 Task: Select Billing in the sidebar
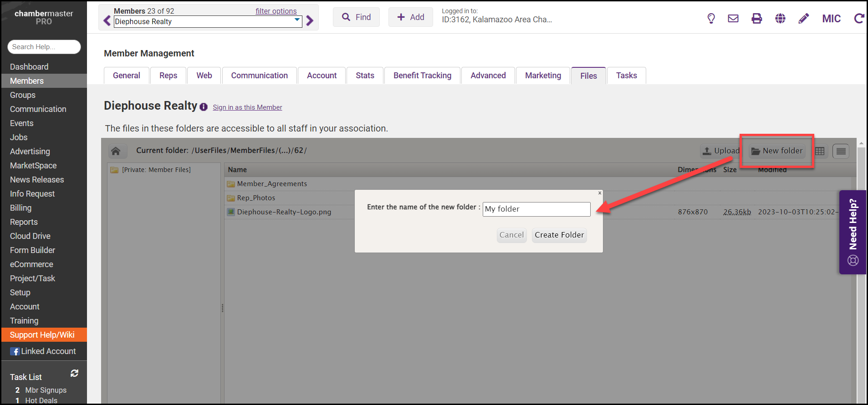[x=21, y=208]
